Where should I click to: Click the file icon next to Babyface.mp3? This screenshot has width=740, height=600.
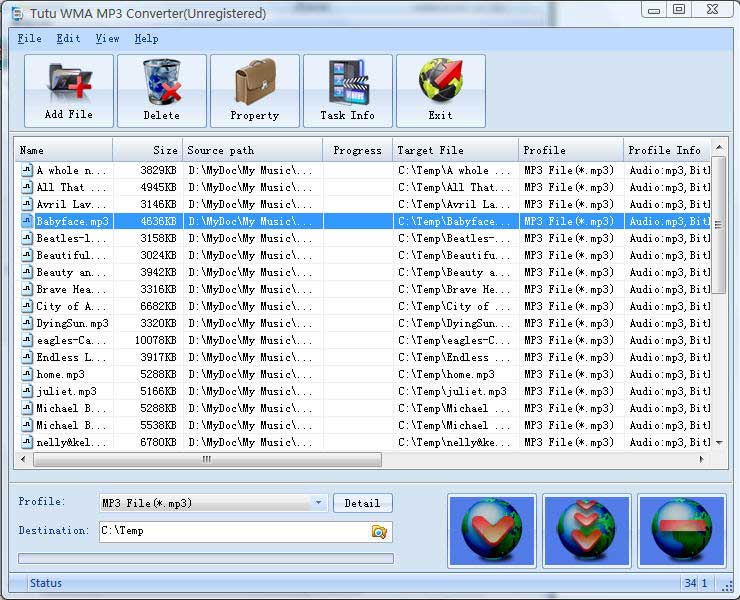tap(27, 221)
